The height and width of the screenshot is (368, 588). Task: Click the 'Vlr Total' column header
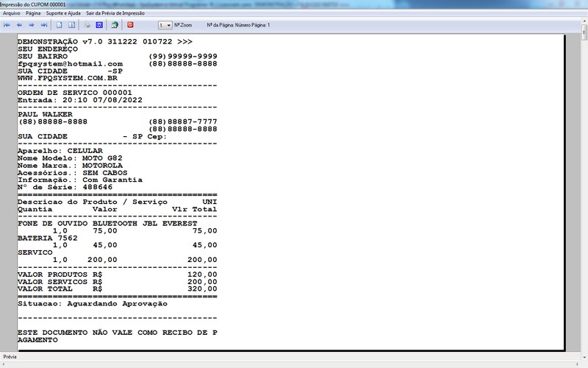click(x=195, y=209)
